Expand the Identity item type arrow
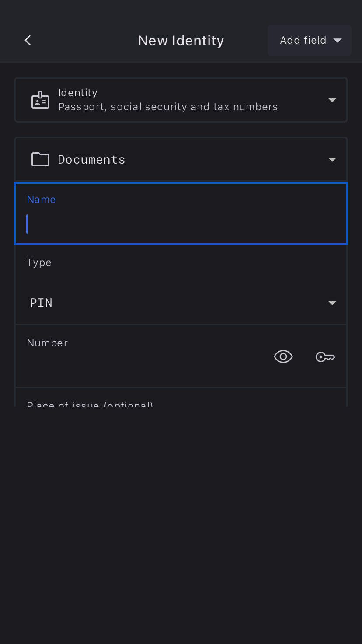The width and height of the screenshot is (362, 644). [332, 100]
